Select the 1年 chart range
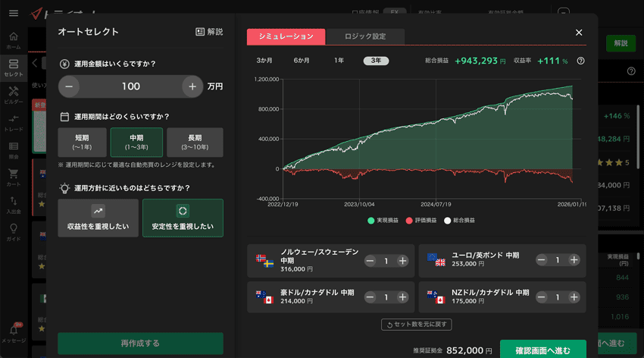The height and width of the screenshot is (358, 644). [x=339, y=61]
